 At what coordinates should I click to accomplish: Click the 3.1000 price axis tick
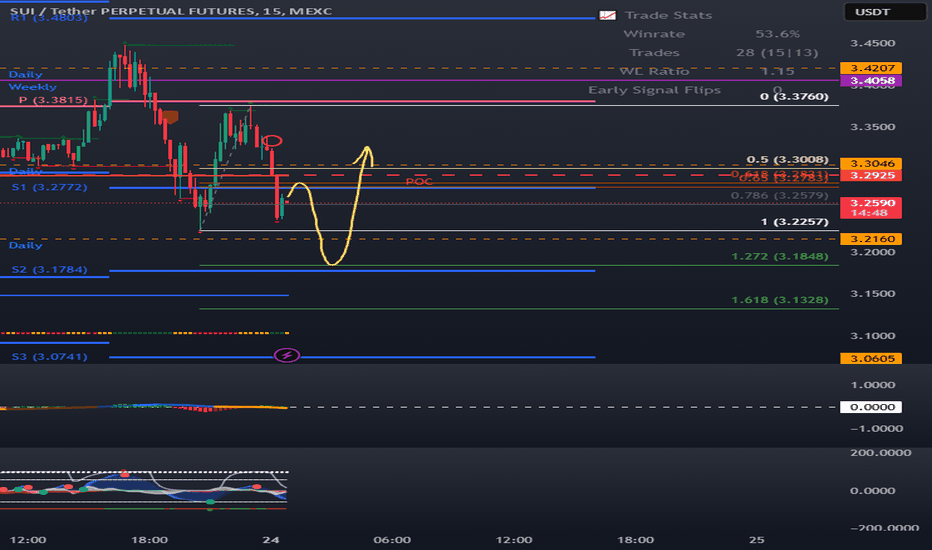click(x=873, y=335)
